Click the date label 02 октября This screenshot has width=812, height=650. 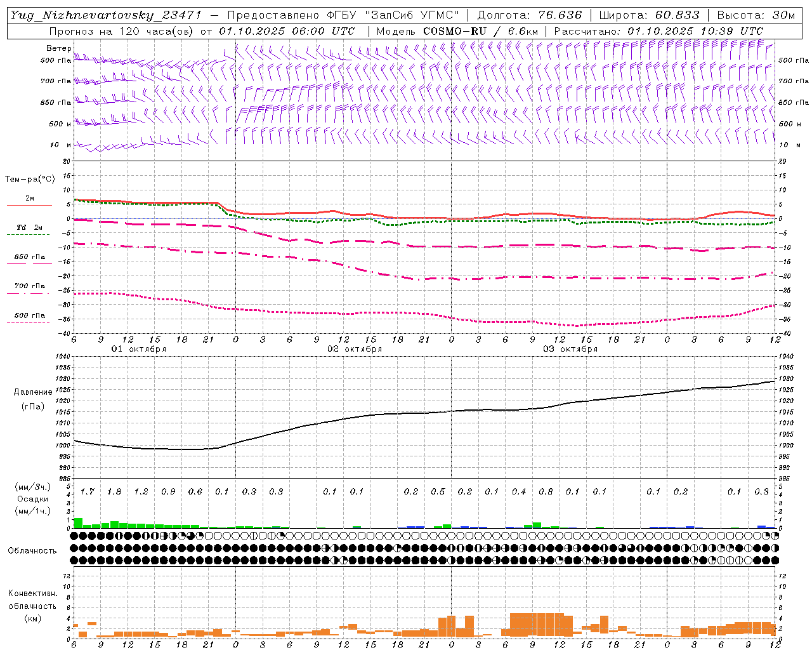tap(355, 349)
